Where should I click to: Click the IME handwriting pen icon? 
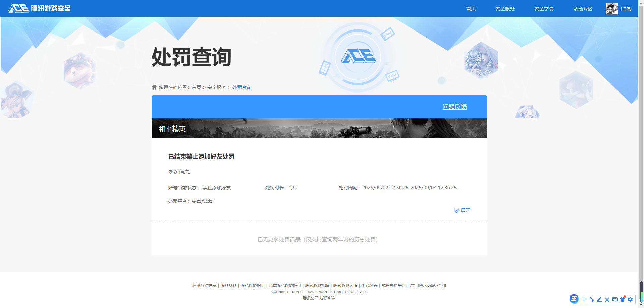(599, 299)
